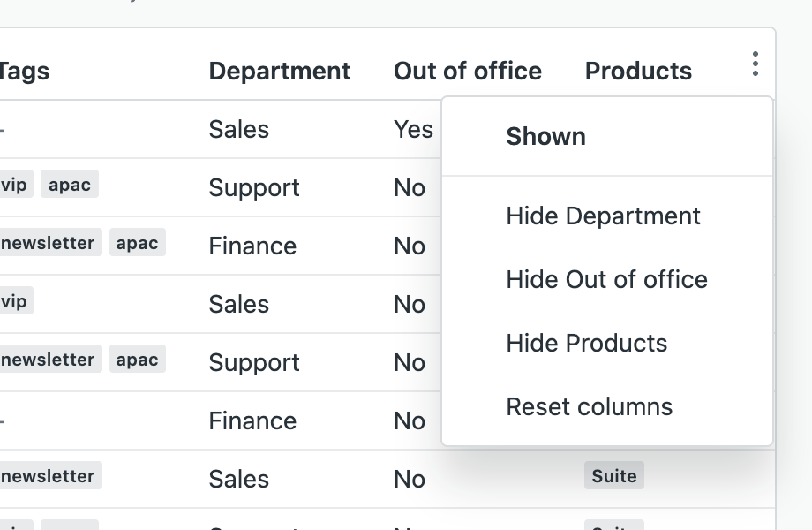Viewport: 812px width, 530px height.
Task: Sort by the Department column header
Action: coord(280,71)
